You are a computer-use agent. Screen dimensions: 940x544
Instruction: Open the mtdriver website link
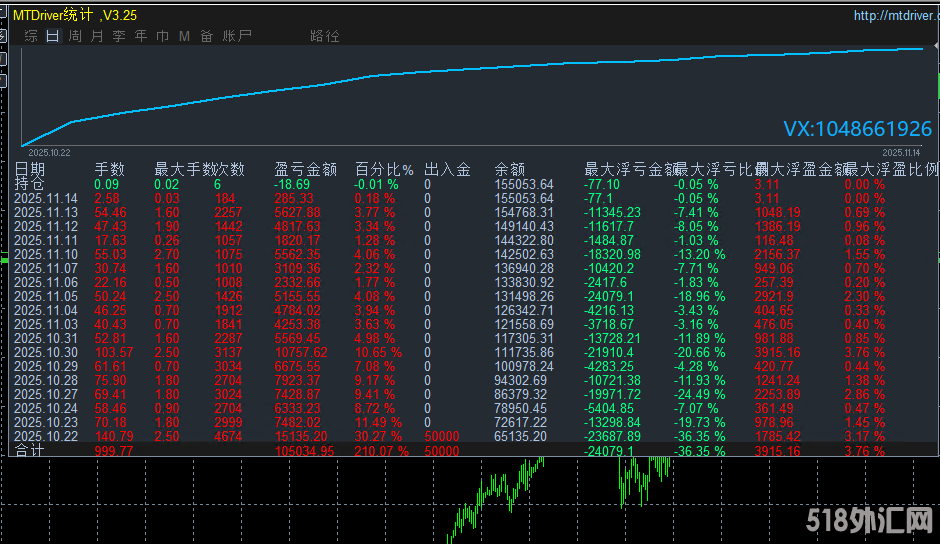(893, 15)
